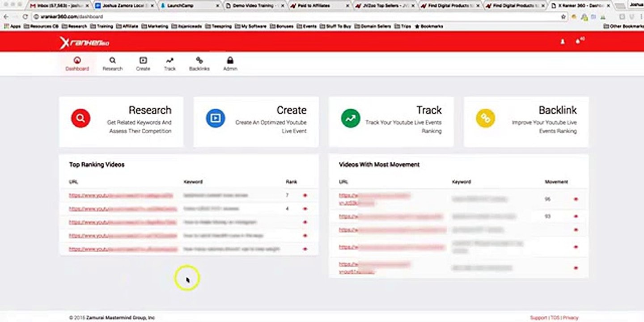Viewport: 644px width, 322px height.
Task: Click the red icon in Movement 96 row
Action: tap(576, 199)
